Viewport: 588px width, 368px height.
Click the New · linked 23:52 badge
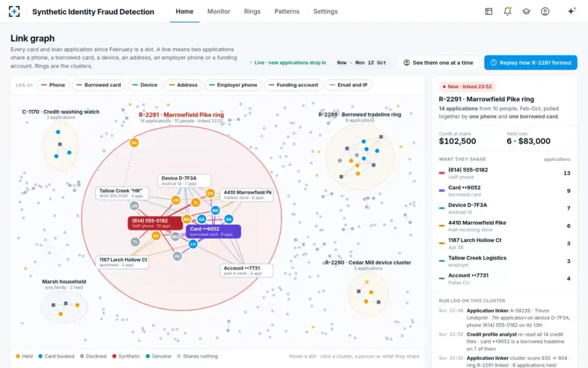point(467,86)
